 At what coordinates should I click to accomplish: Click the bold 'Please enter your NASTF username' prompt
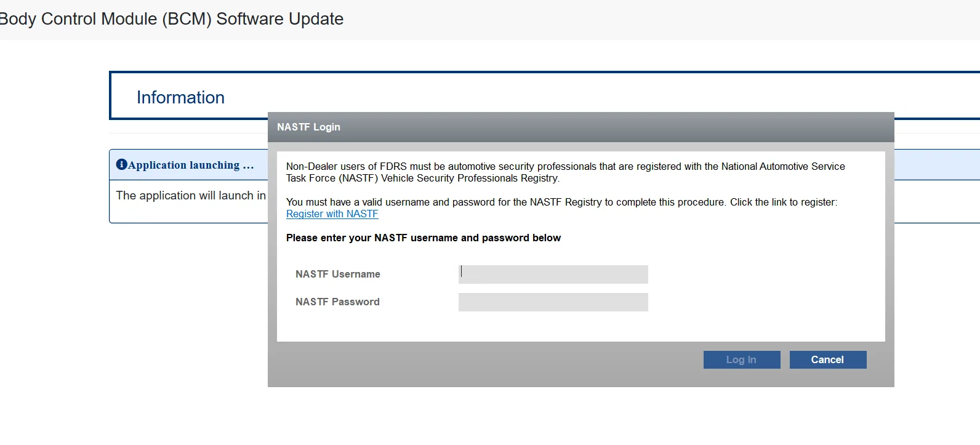coord(423,238)
